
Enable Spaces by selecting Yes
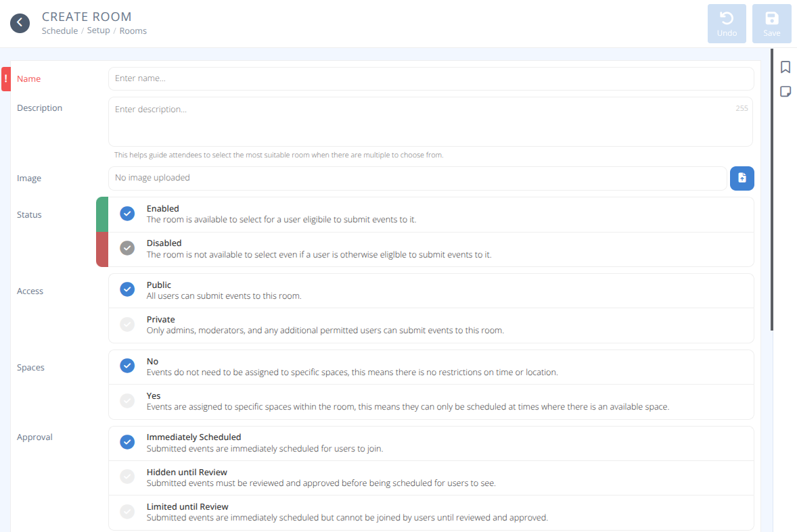click(x=127, y=400)
